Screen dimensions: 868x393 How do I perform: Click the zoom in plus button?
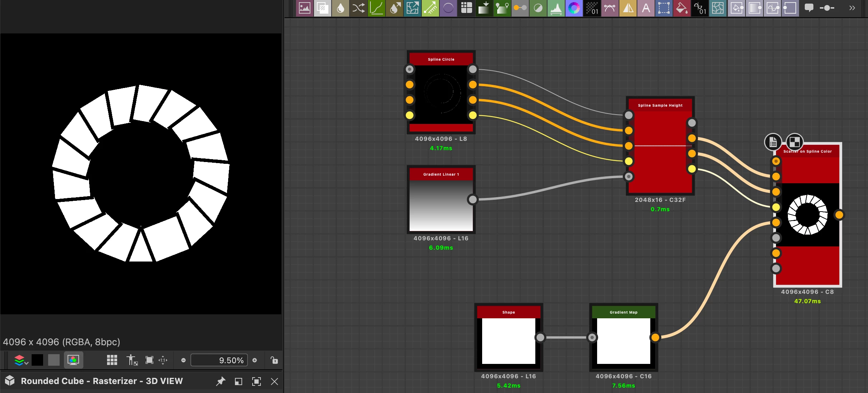pos(255,360)
